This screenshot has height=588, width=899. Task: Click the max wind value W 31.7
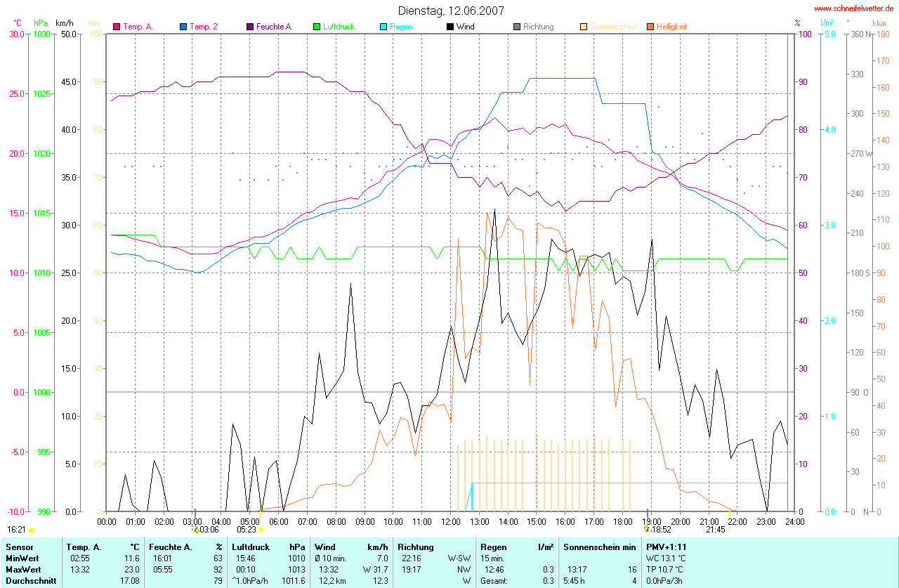pyautogui.click(x=375, y=570)
